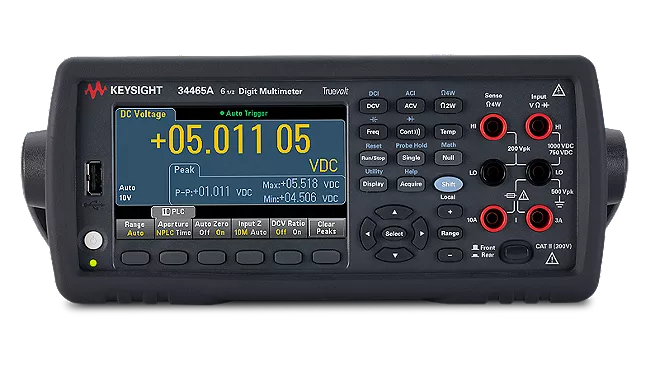The height and width of the screenshot is (372, 660).
Task: Select the Input Z softkey
Action: [250, 228]
